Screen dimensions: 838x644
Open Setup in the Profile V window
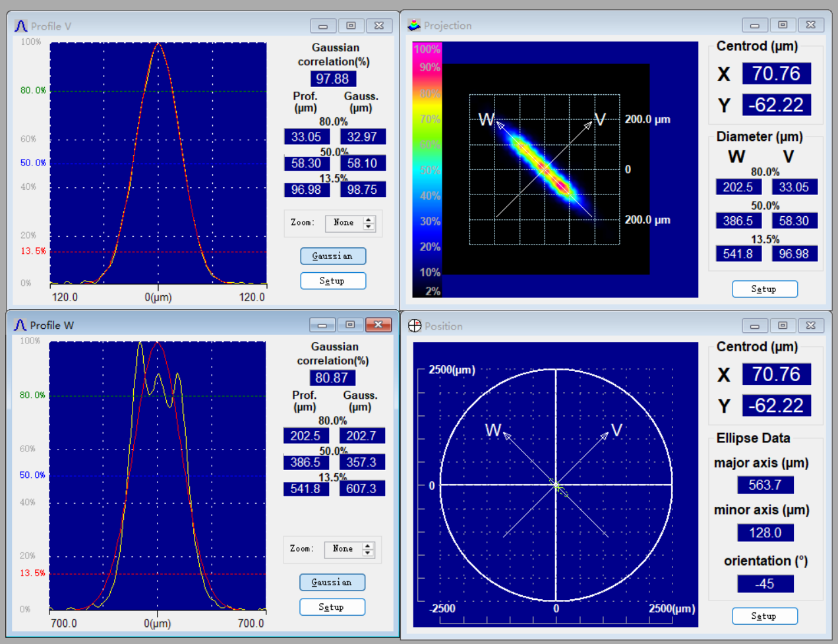333,281
